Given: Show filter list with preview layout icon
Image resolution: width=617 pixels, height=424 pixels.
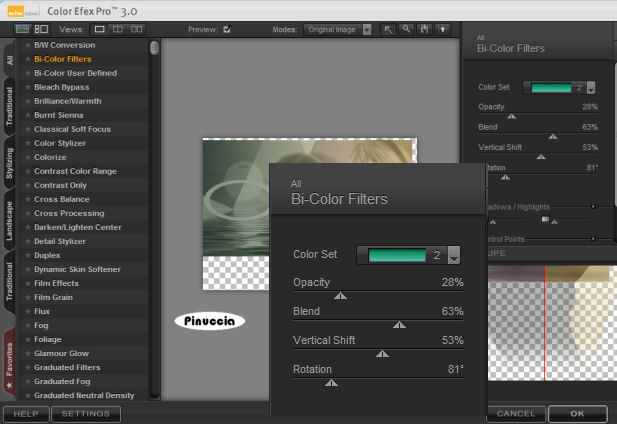Looking at the screenshot, I should pyautogui.click(x=41, y=29).
